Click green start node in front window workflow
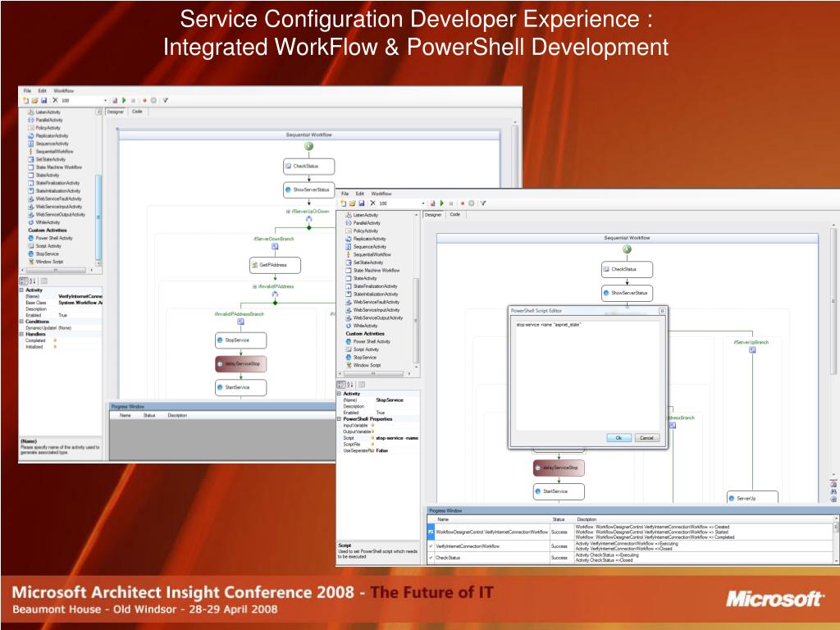This screenshot has height=630, width=840. (627, 249)
